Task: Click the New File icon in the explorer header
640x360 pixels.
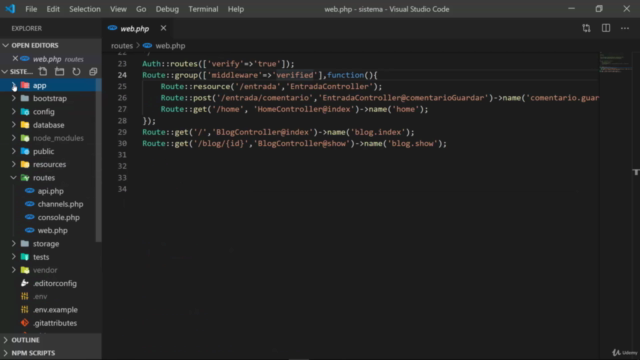Action: [43, 72]
